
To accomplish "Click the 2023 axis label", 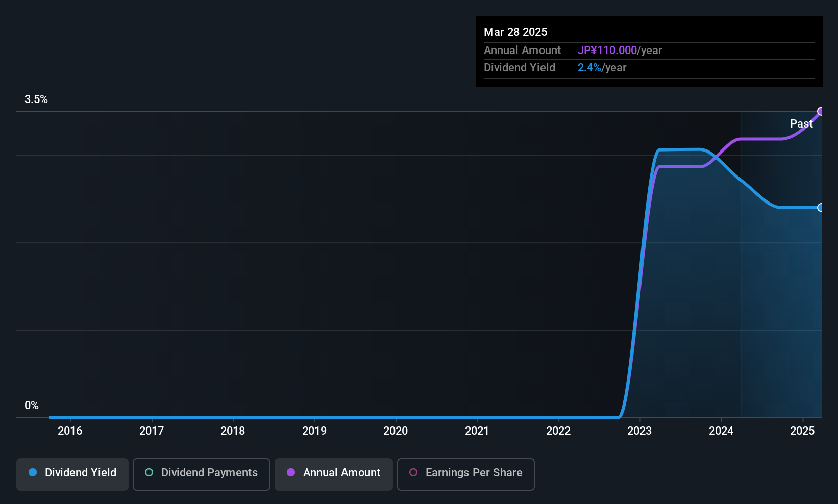I will coord(639,431).
